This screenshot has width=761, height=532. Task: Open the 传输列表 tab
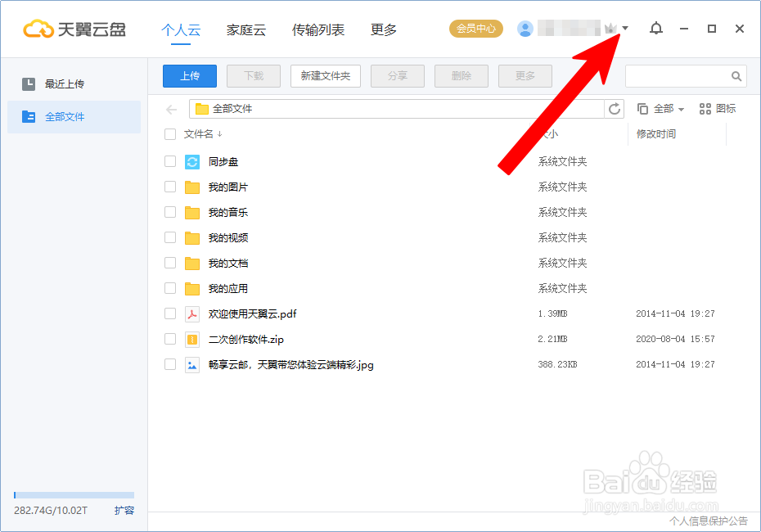(317, 30)
